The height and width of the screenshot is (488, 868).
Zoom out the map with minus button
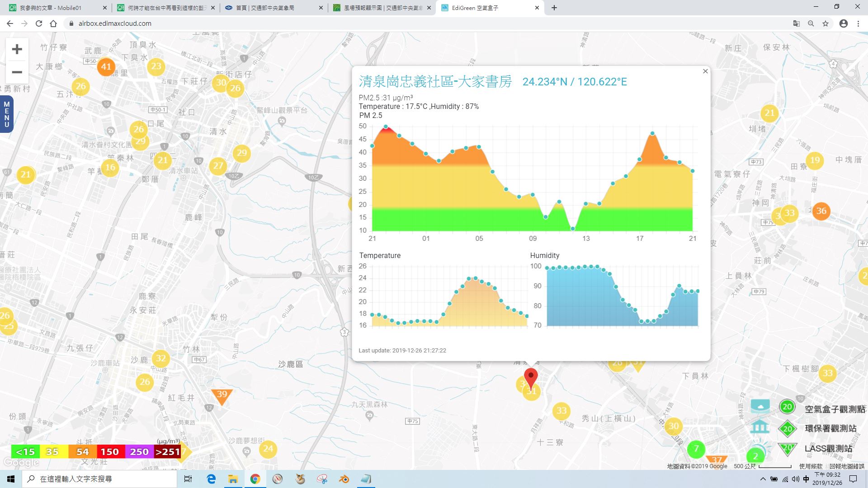[x=17, y=72]
